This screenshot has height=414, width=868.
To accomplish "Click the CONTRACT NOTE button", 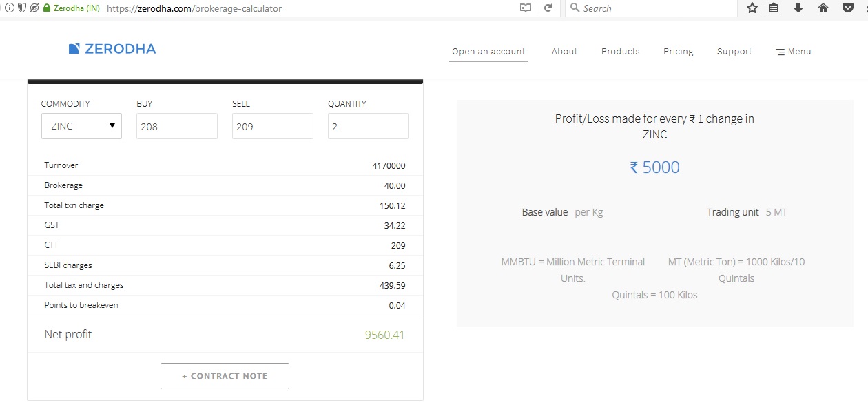I will (x=225, y=376).
